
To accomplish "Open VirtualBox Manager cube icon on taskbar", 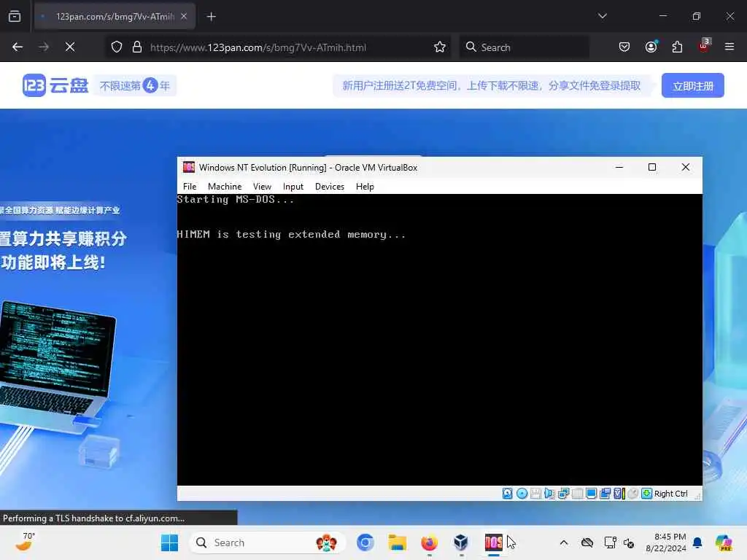I will point(461,542).
